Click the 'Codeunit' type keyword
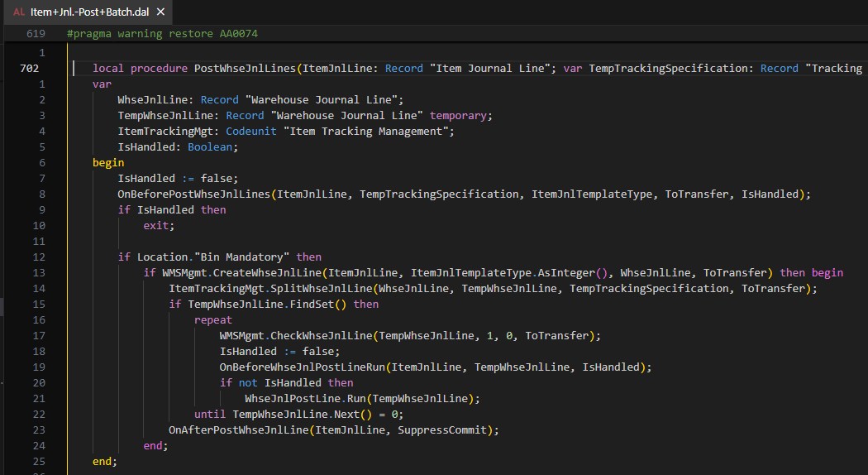Screen dimensions: 868x475 coord(237,132)
